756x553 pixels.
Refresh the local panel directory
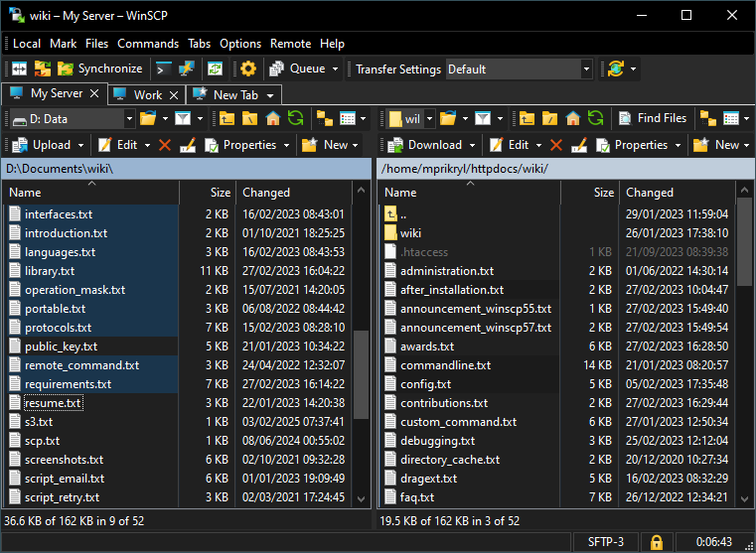295,119
